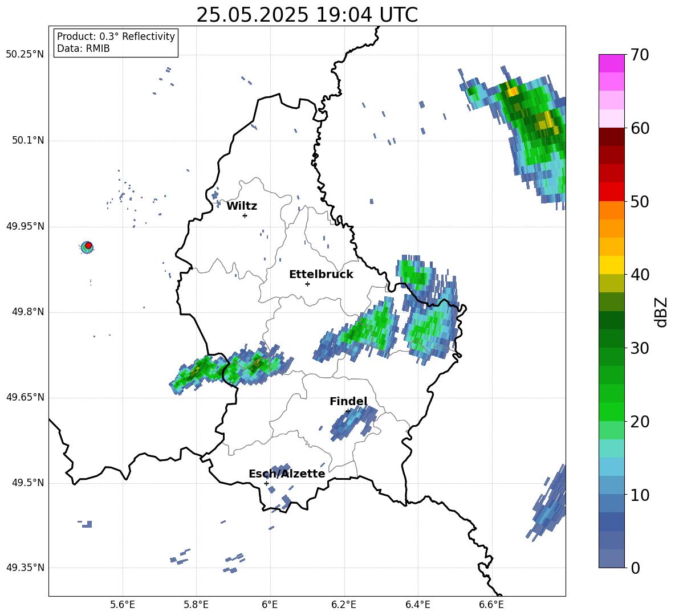Click the colorbar tick label 70
675x616 pixels.
(x=640, y=55)
